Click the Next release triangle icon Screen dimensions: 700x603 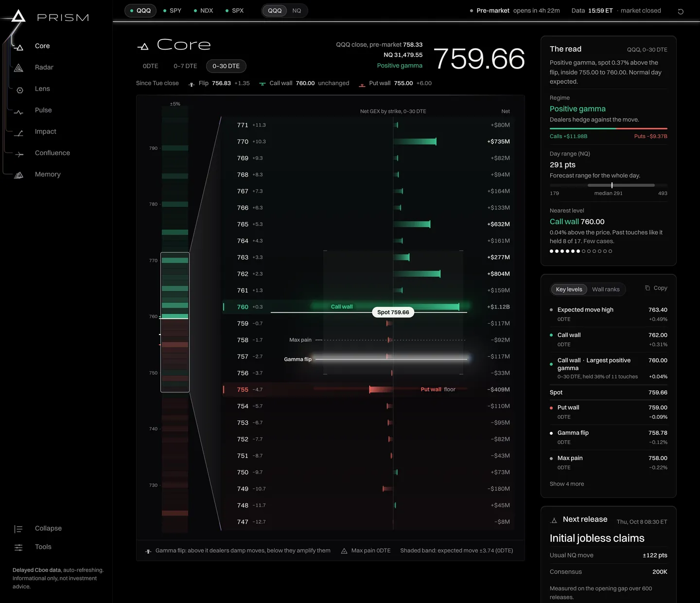[554, 520]
